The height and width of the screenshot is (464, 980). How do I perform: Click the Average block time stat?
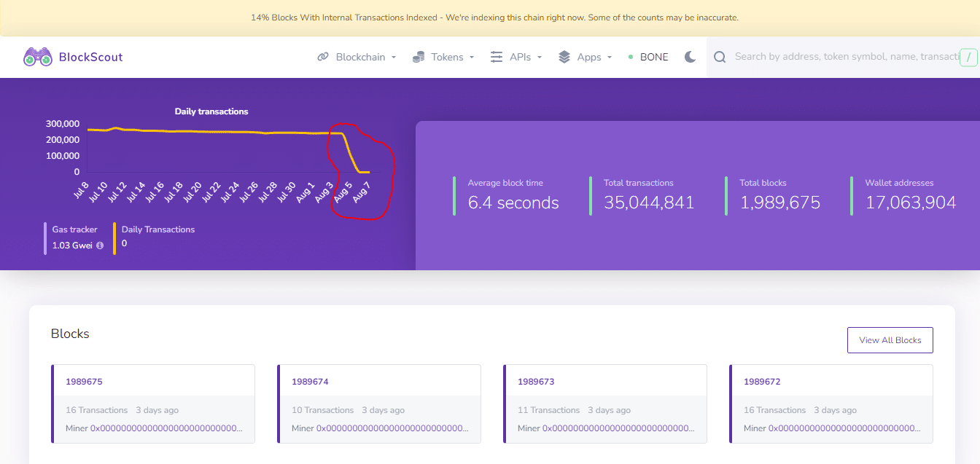(513, 194)
